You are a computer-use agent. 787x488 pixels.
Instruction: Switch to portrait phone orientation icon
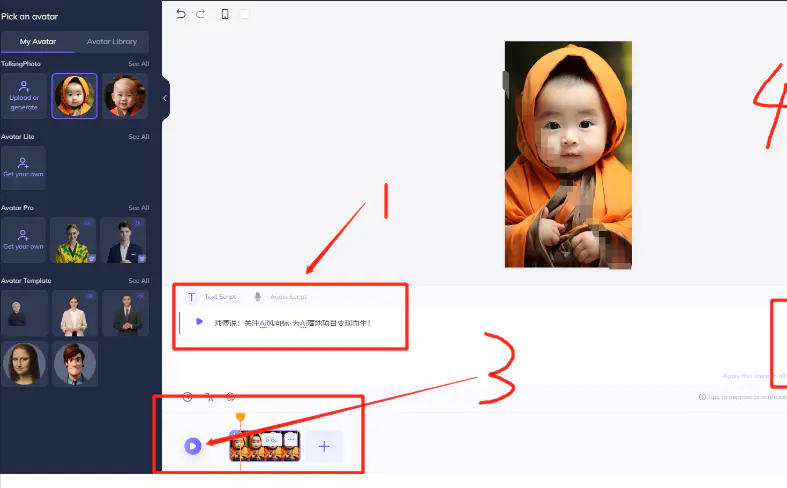click(x=225, y=14)
